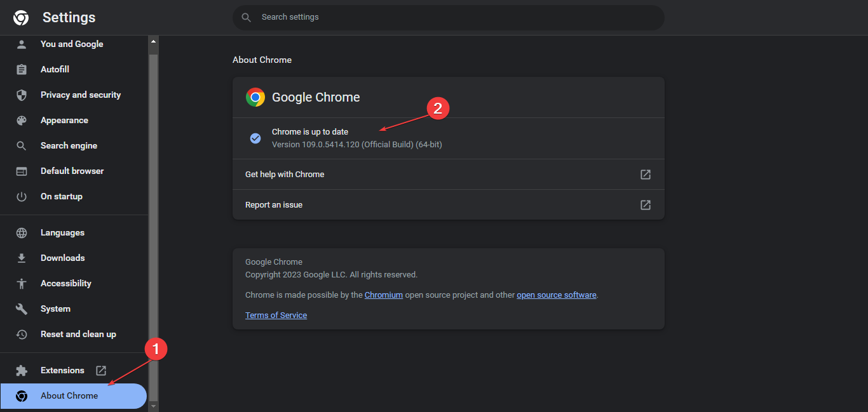Click Chrome is up to date text

coord(310,131)
